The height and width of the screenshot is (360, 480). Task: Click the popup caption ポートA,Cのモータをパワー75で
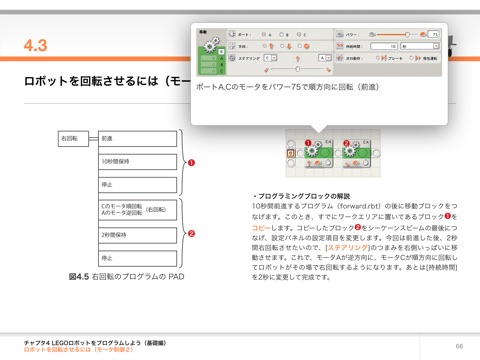288,87
